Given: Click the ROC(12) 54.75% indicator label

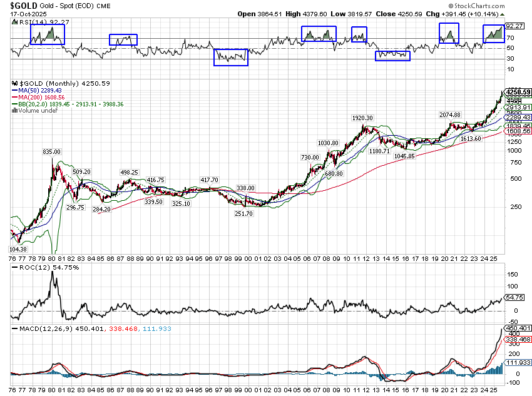Looking at the screenshot, I should pyautogui.click(x=39, y=267).
